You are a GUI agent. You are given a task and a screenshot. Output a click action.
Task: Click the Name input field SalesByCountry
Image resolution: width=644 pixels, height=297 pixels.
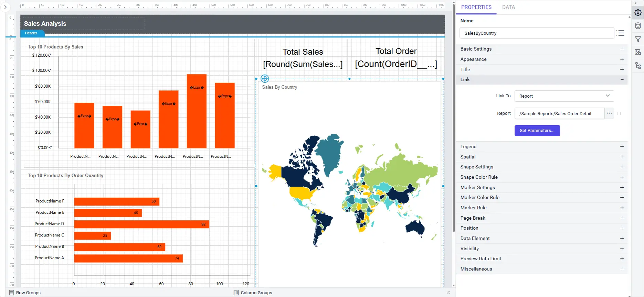click(537, 33)
